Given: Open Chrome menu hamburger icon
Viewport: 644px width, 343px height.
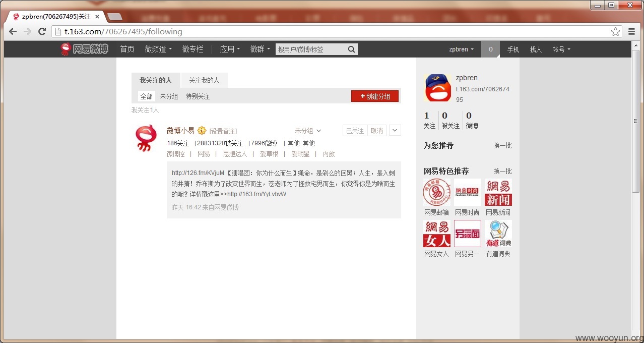Looking at the screenshot, I should point(631,31).
